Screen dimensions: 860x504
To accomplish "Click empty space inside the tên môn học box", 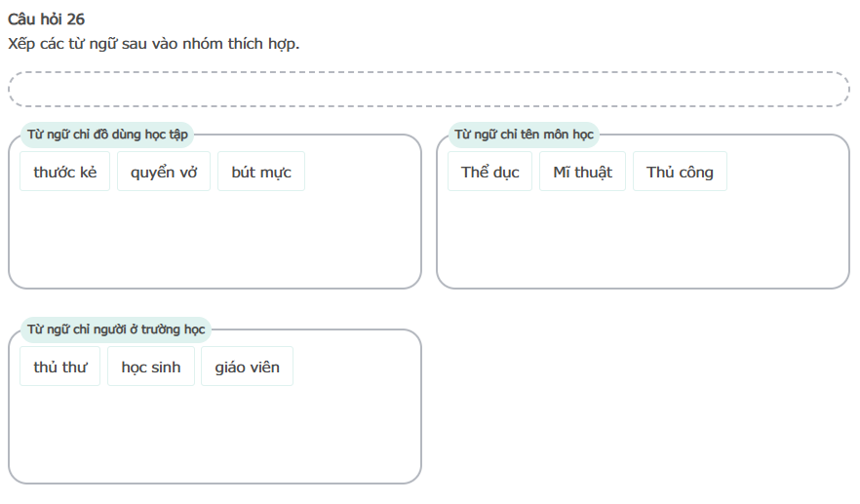I will [x=642, y=242].
